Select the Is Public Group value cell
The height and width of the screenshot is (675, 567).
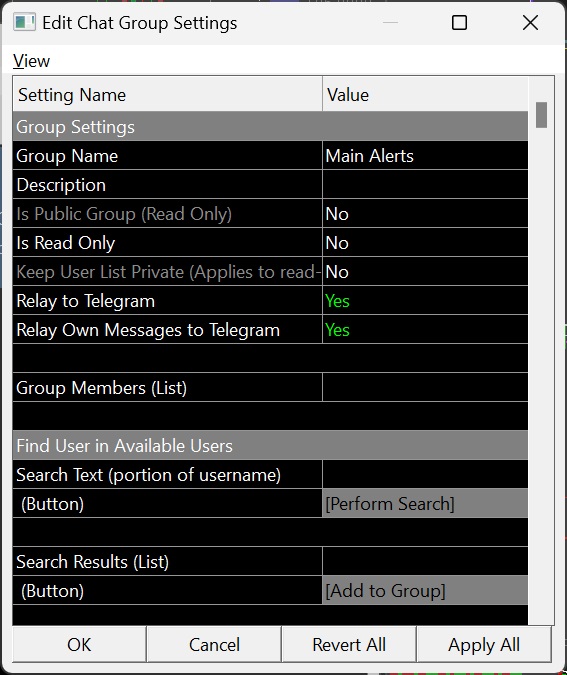[425, 214]
